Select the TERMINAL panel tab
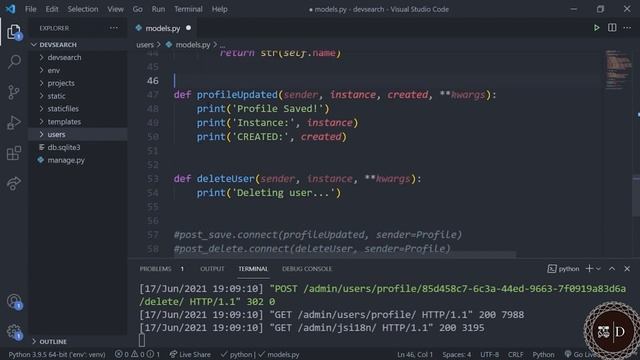Viewport: 640px width, 360px height. pos(253,269)
